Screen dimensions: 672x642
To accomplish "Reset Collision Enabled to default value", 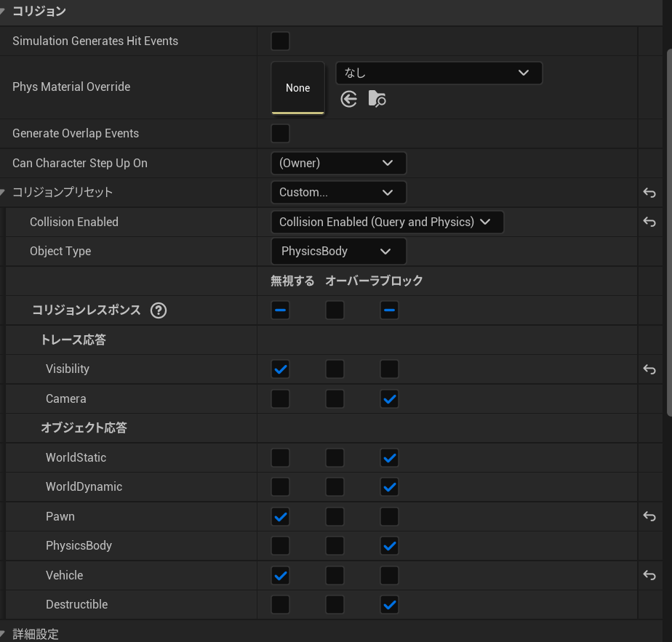I will pyautogui.click(x=649, y=222).
